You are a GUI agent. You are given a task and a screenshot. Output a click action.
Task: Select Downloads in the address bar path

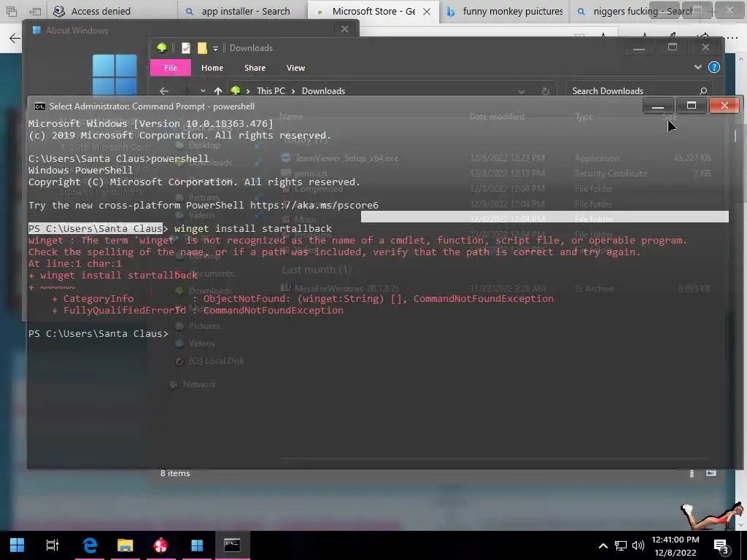323,91
